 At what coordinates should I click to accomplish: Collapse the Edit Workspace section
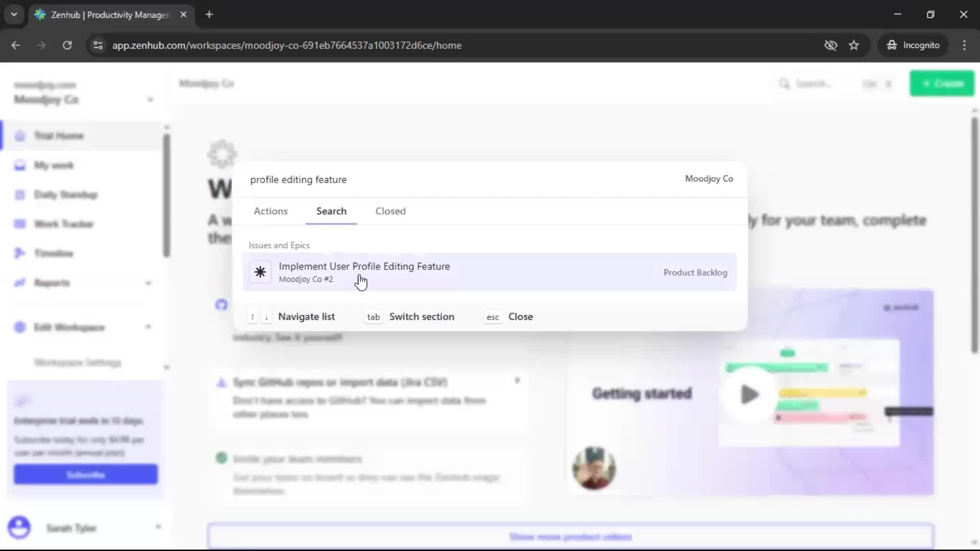tap(149, 327)
